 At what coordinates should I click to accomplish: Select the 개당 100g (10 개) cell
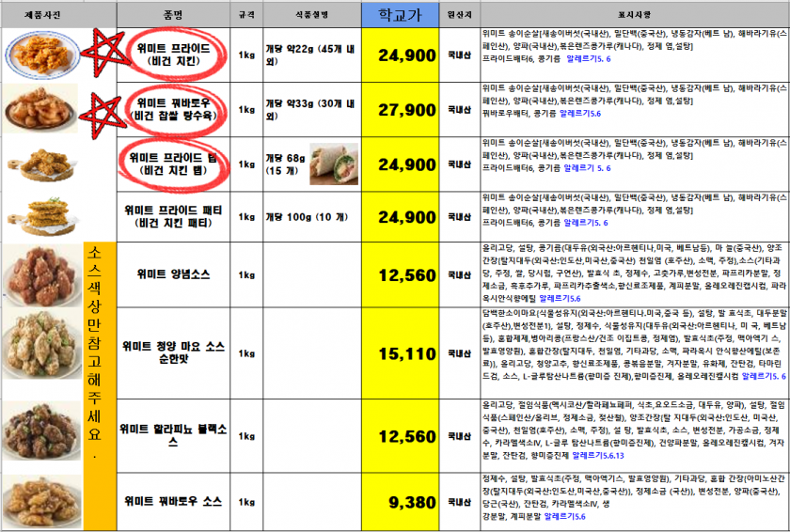pyautogui.click(x=312, y=217)
